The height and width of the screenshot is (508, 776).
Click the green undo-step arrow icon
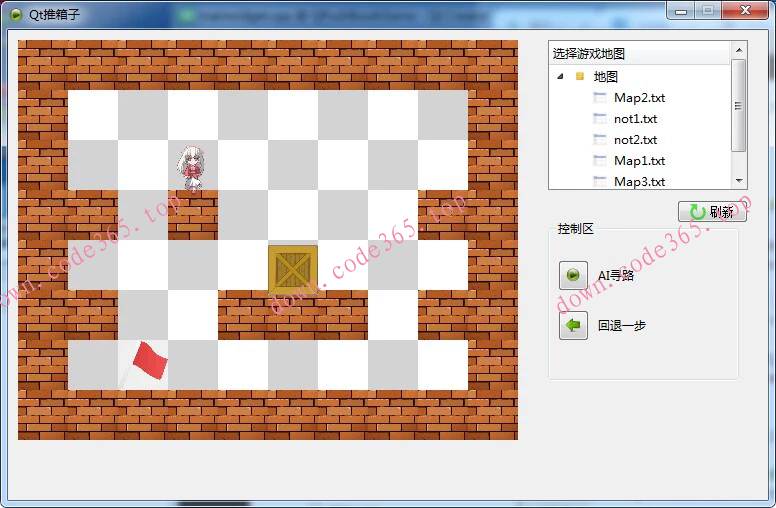tap(573, 325)
